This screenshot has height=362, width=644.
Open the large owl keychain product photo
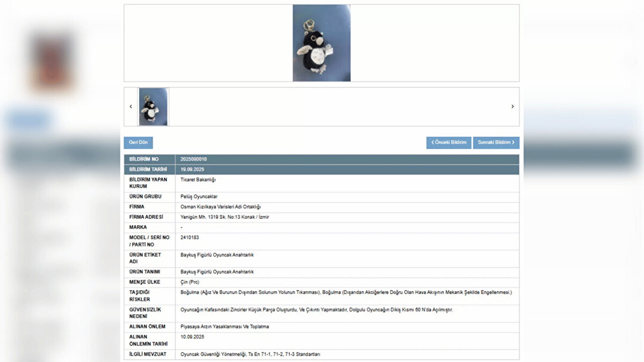click(321, 43)
